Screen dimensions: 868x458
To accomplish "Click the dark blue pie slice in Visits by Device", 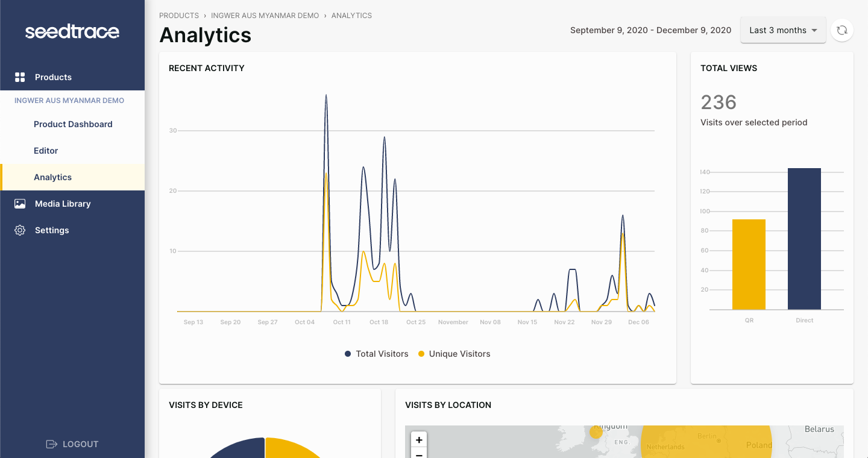I will click(x=238, y=449).
